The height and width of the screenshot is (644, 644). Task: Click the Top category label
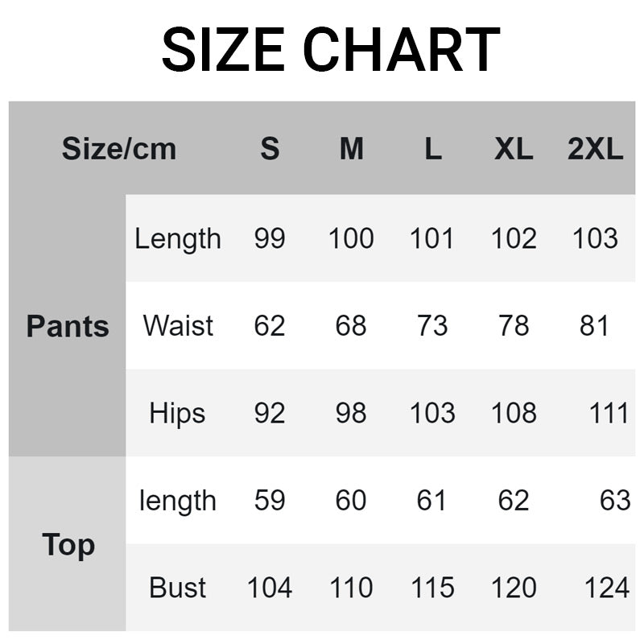pos(68,545)
